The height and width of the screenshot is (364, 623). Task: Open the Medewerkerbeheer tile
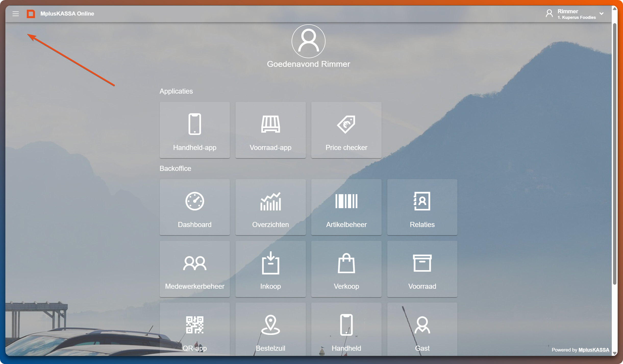point(195,269)
